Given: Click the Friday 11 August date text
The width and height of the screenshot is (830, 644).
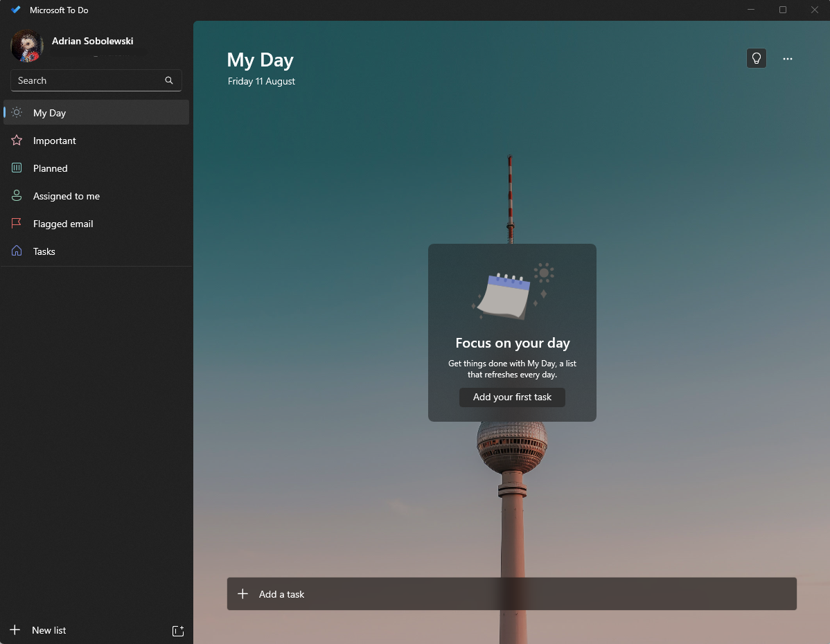Looking at the screenshot, I should coord(261,81).
